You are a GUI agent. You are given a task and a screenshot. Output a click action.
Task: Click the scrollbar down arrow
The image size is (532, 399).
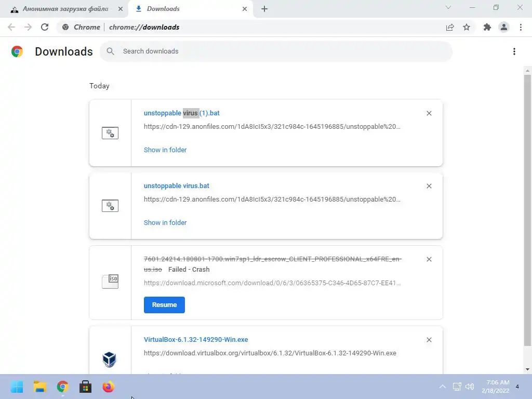pyautogui.click(x=527, y=369)
